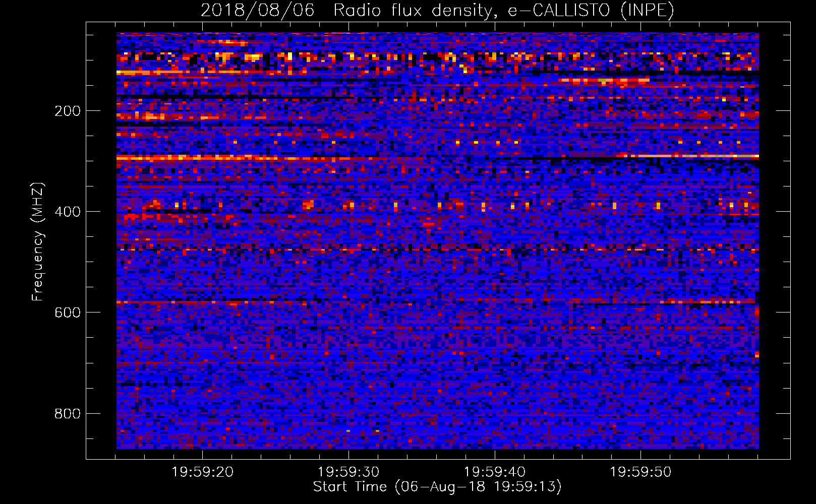Click the "800" frequency tick label

click(x=68, y=414)
